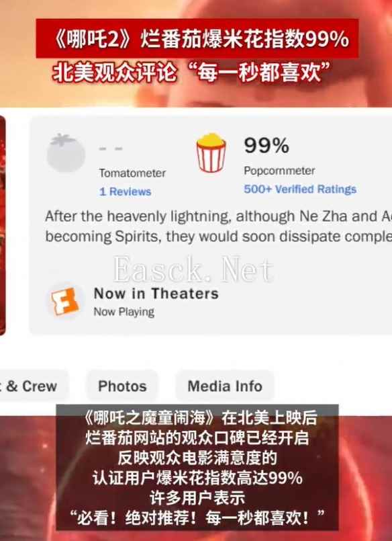Click the 99% Popcornmeter score

(266, 146)
